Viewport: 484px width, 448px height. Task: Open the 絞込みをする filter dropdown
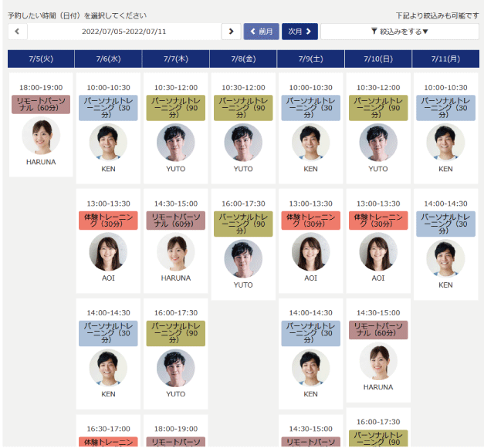click(399, 32)
